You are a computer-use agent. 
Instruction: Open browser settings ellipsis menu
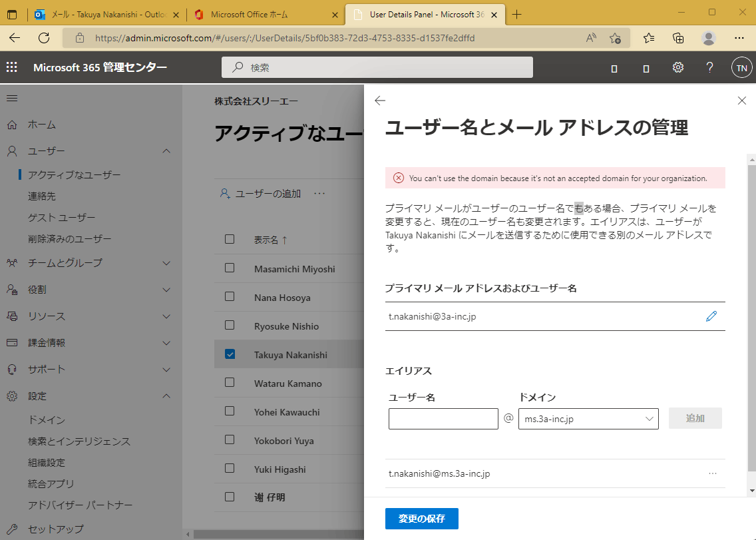739,38
